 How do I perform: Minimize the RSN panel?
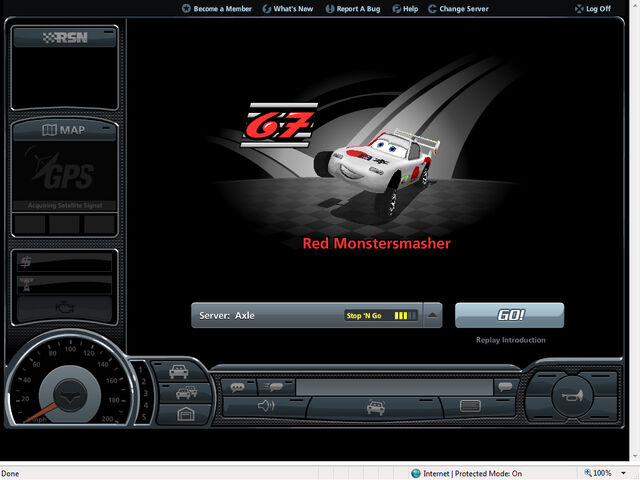click(109, 31)
